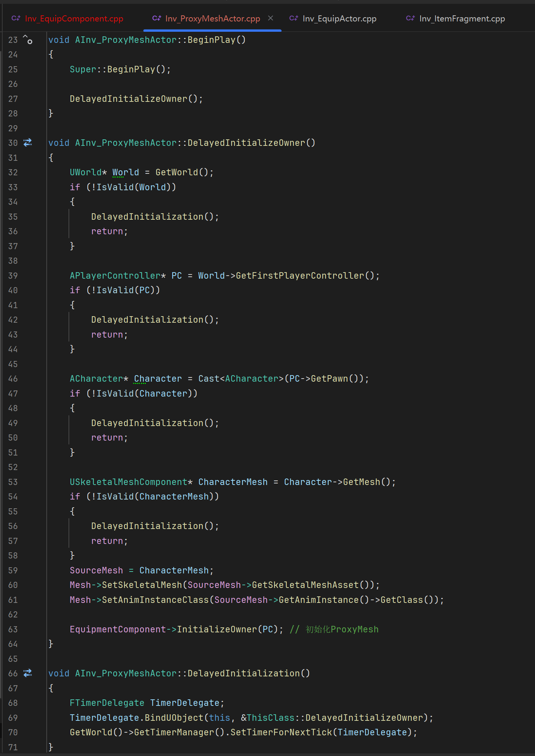
Task: Click Super::BeginPlay() call on line 25
Action: coord(117,69)
